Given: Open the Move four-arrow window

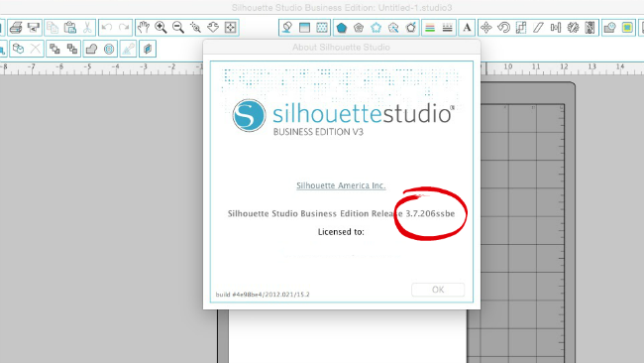Looking at the screenshot, I should click(486, 28).
